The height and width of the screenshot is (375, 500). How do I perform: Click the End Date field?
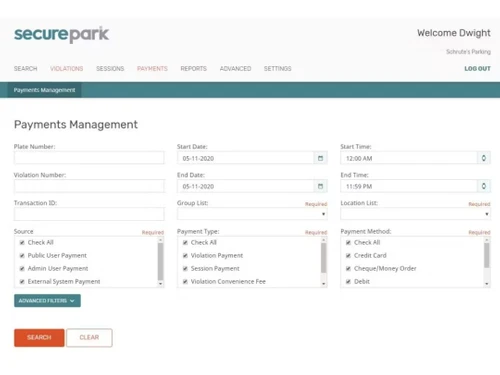pos(246,186)
